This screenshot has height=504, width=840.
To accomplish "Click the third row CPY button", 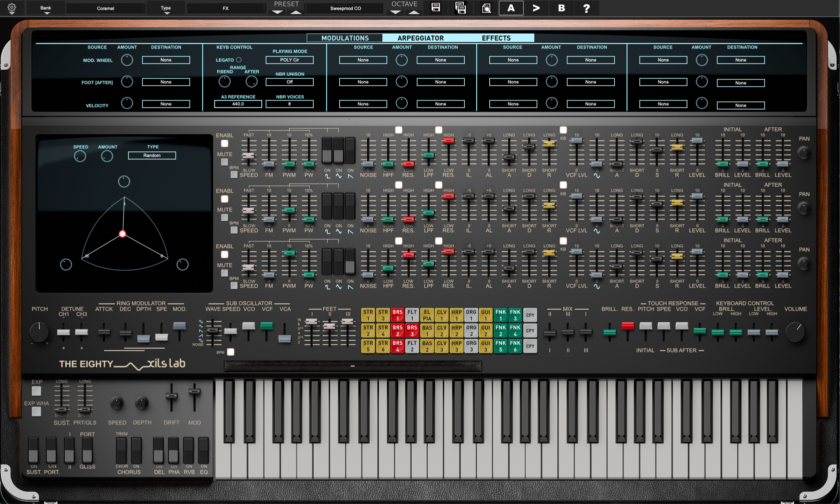I will point(530,346).
